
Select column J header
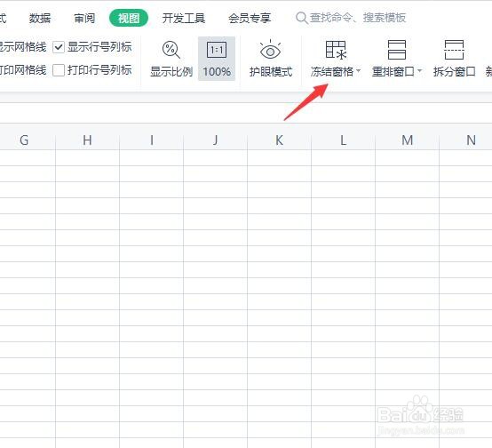(216, 140)
